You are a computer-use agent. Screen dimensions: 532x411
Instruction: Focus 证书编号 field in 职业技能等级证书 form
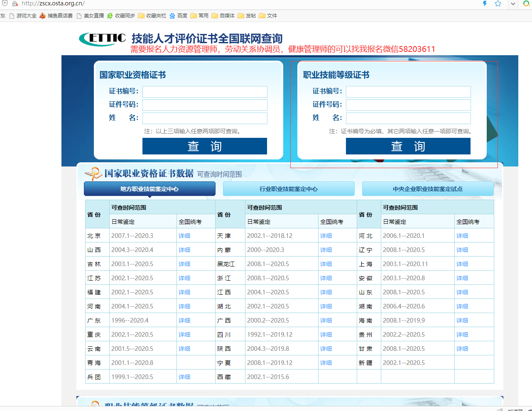(x=408, y=92)
